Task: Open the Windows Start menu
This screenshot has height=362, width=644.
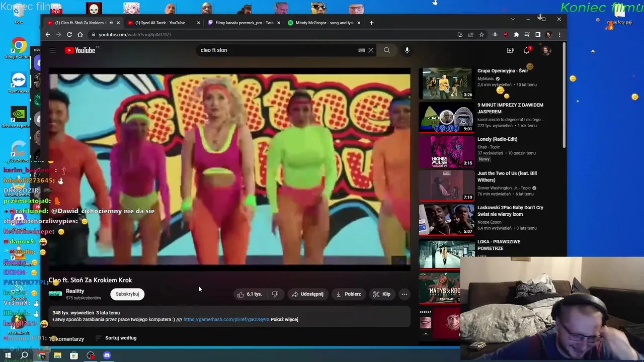Action: 8,355
